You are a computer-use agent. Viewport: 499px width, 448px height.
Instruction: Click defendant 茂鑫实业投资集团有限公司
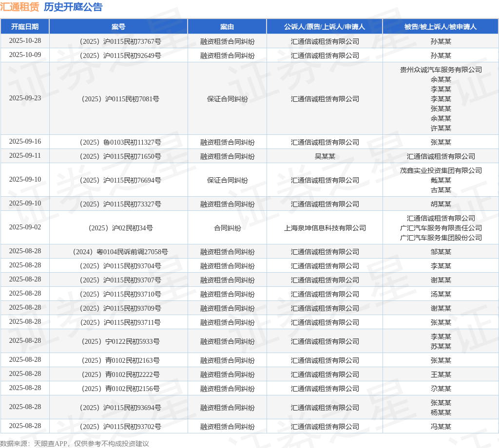point(441,170)
